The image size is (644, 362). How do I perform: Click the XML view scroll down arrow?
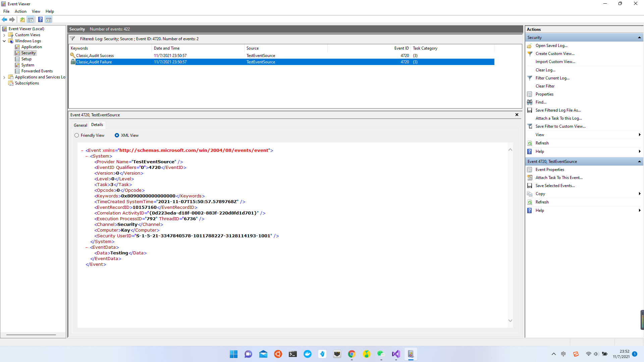(510, 321)
